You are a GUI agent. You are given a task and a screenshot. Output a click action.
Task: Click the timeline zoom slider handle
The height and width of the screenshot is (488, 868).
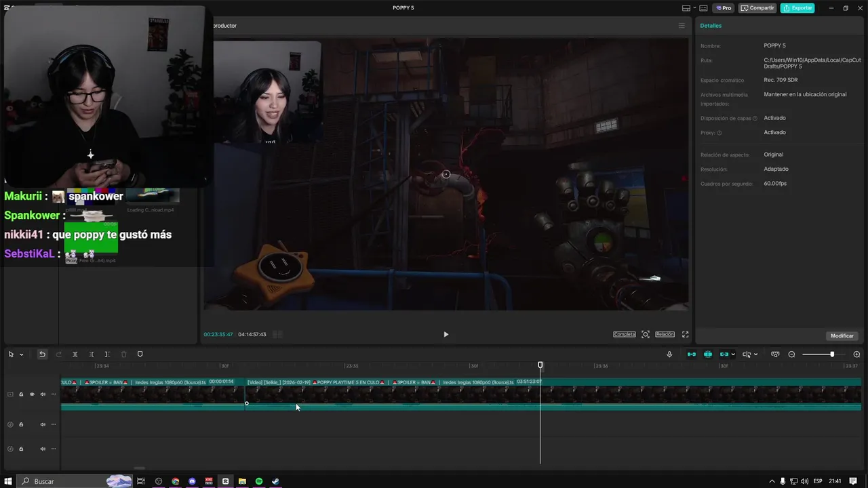pos(832,354)
